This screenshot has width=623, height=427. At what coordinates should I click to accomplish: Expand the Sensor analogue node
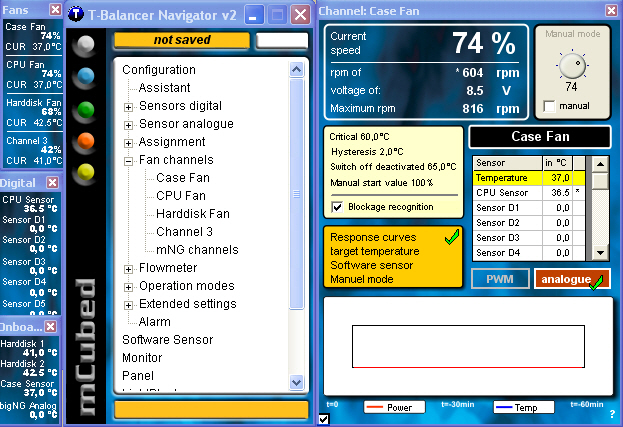[128, 125]
